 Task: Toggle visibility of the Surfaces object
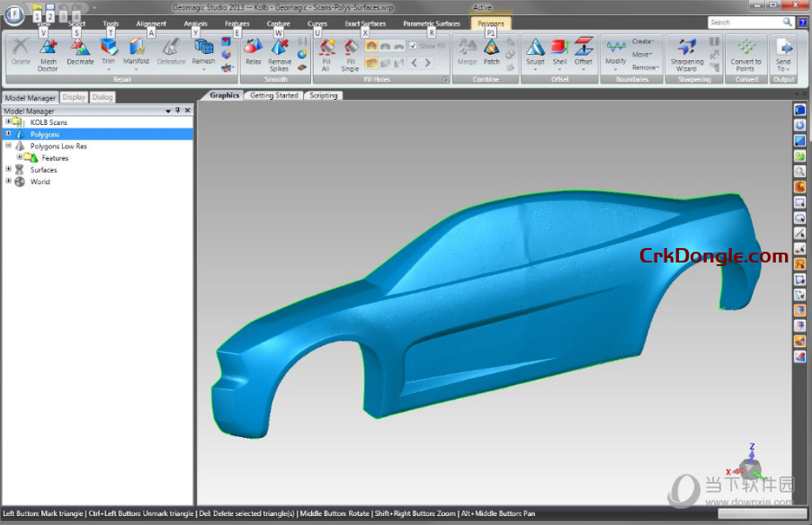(x=19, y=169)
